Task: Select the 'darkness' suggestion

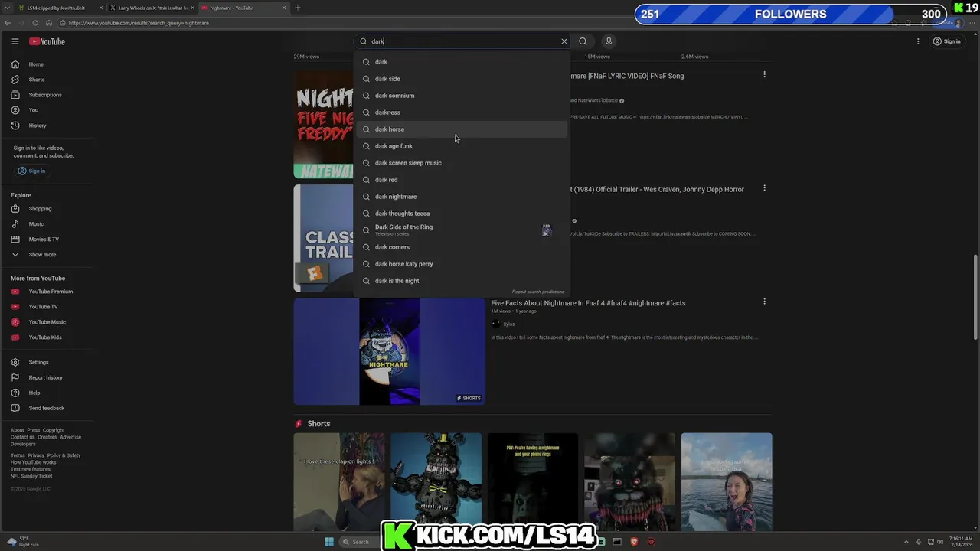Action: point(462,112)
